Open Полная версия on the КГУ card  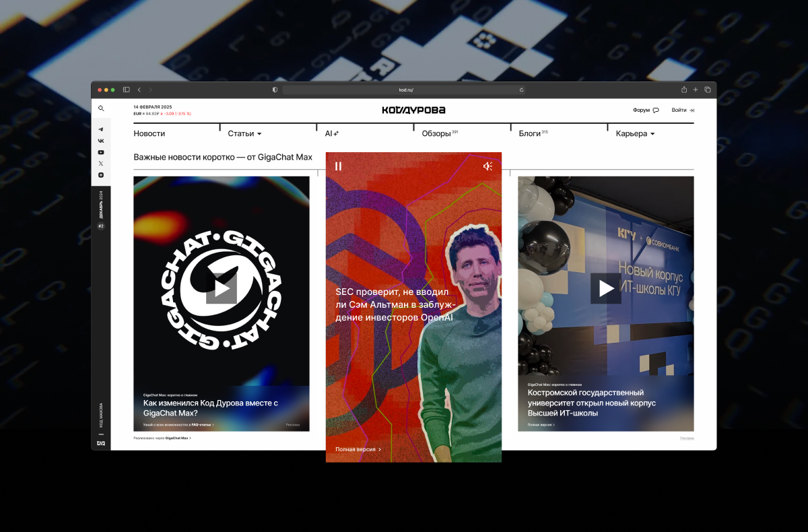click(540, 425)
